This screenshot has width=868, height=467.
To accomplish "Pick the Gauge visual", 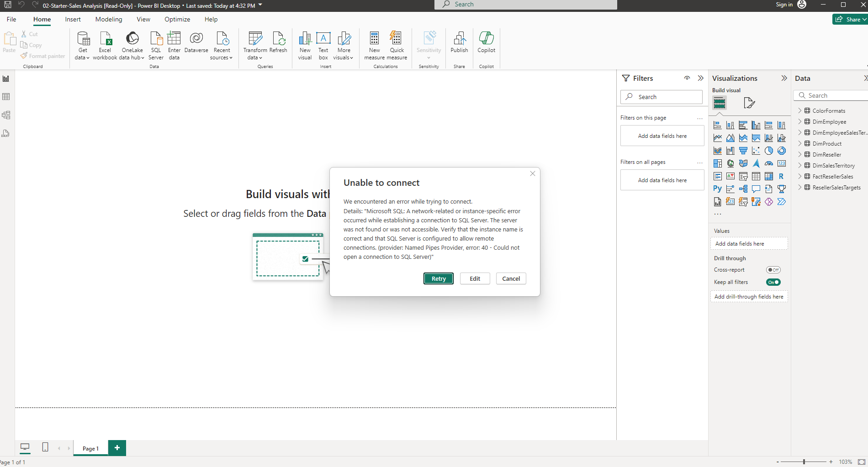I will [769, 163].
